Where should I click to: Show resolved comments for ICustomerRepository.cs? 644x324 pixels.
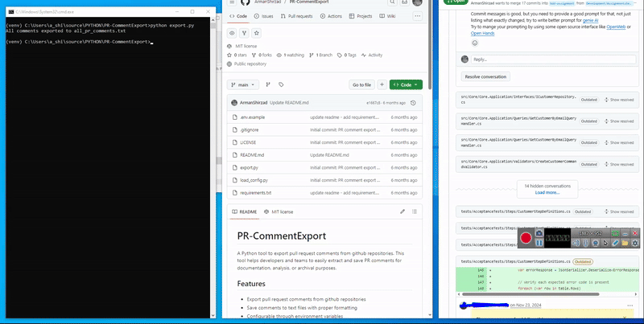[619, 100]
